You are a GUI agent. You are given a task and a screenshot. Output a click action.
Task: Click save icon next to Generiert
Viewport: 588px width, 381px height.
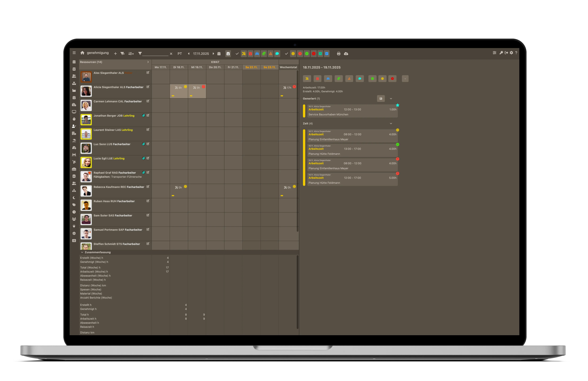(x=381, y=99)
